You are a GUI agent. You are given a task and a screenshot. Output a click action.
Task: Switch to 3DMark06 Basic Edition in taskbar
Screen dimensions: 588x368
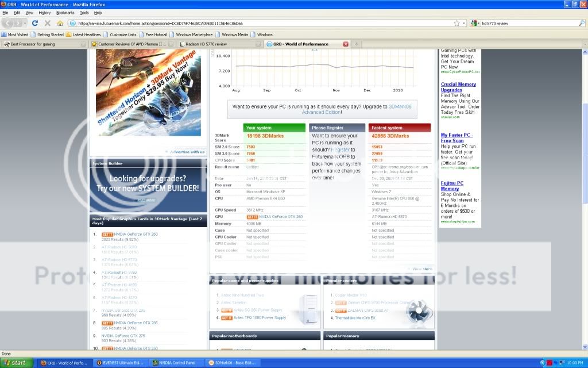(x=233, y=363)
